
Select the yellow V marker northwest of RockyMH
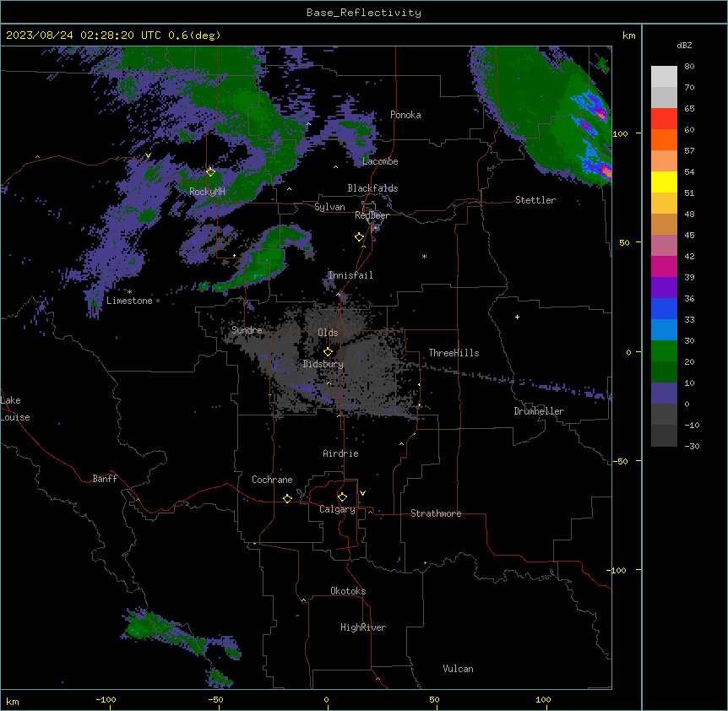(x=148, y=155)
